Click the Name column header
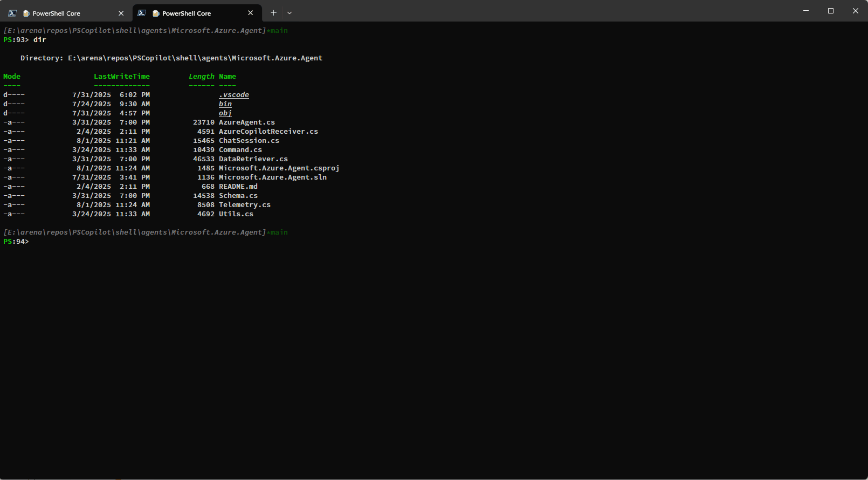868x480 pixels. click(228, 77)
